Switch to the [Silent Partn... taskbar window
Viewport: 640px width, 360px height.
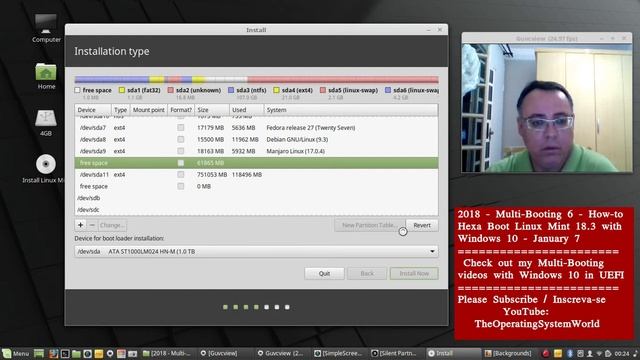click(394, 353)
